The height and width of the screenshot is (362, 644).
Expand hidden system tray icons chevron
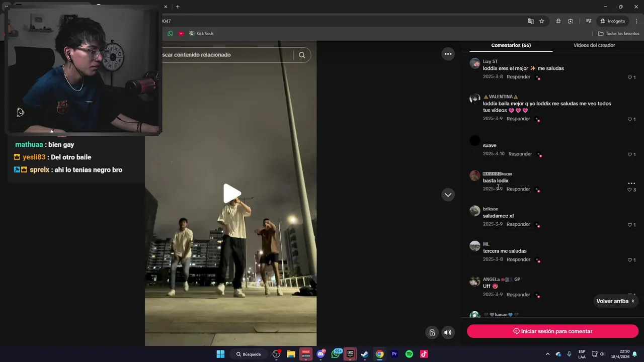coord(548,354)
